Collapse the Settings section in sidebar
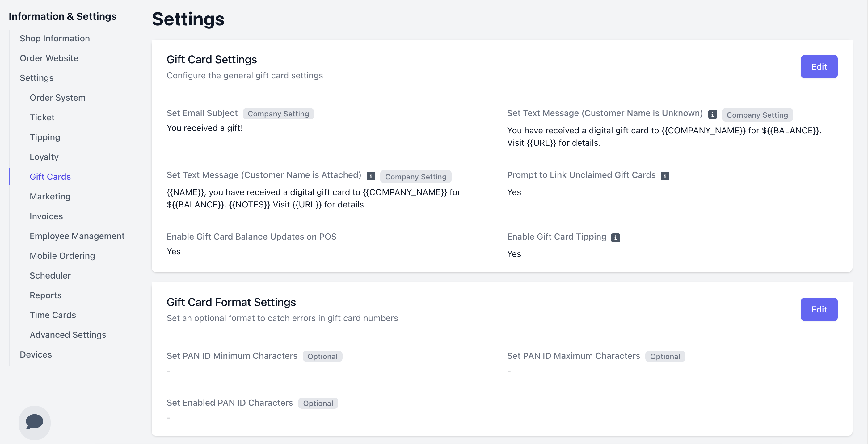This screenshot has height=444, width=868. [x=36, y=78]
